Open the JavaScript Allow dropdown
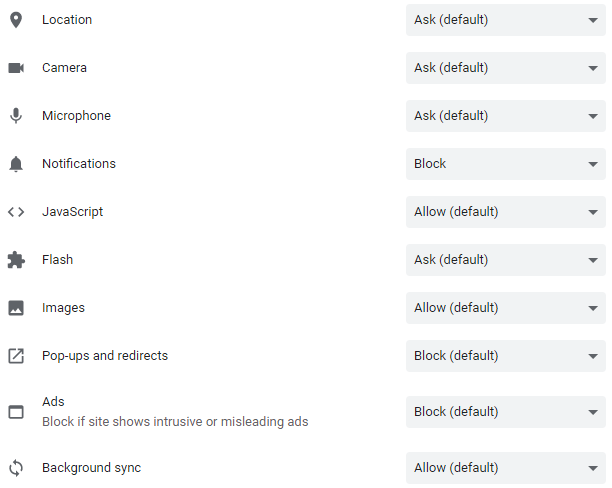612x488 pixels. [505, 212]
